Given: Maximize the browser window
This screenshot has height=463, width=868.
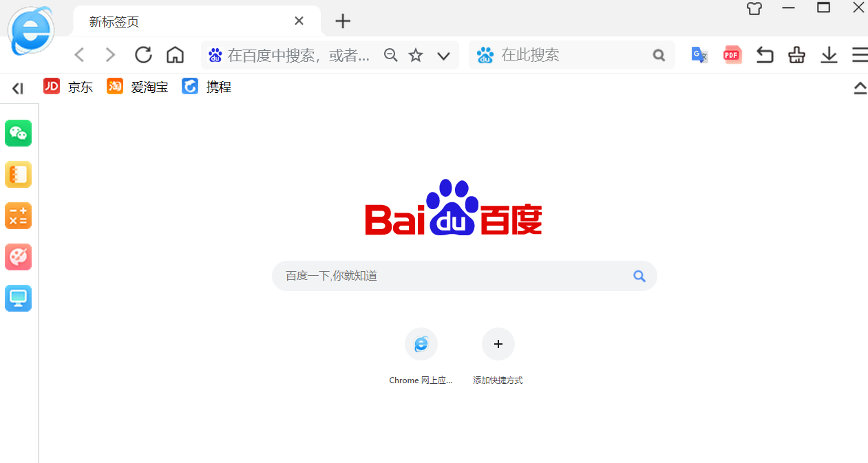Looking at the screenshot, I should pyautogui.click(x=823, y=8).
